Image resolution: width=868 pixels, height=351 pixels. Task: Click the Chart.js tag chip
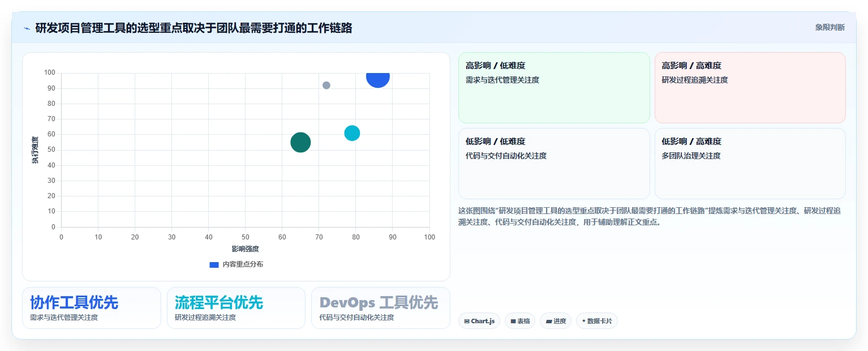coord(479,321)
